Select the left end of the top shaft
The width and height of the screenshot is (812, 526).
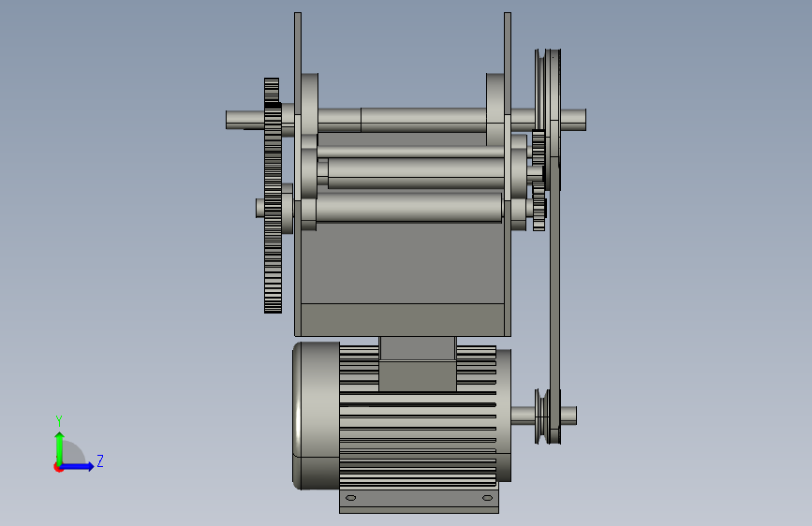click(244, 120)
